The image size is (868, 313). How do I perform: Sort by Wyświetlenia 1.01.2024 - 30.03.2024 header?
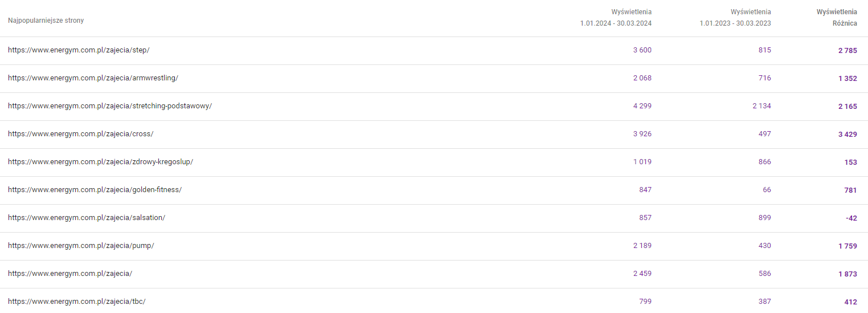[616, 18]
